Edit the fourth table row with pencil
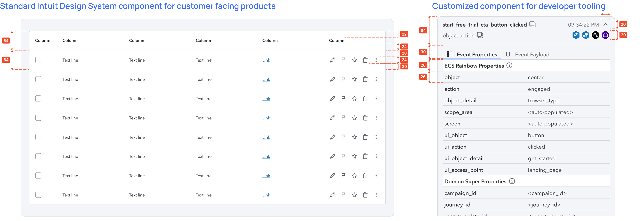 point(332,118)
